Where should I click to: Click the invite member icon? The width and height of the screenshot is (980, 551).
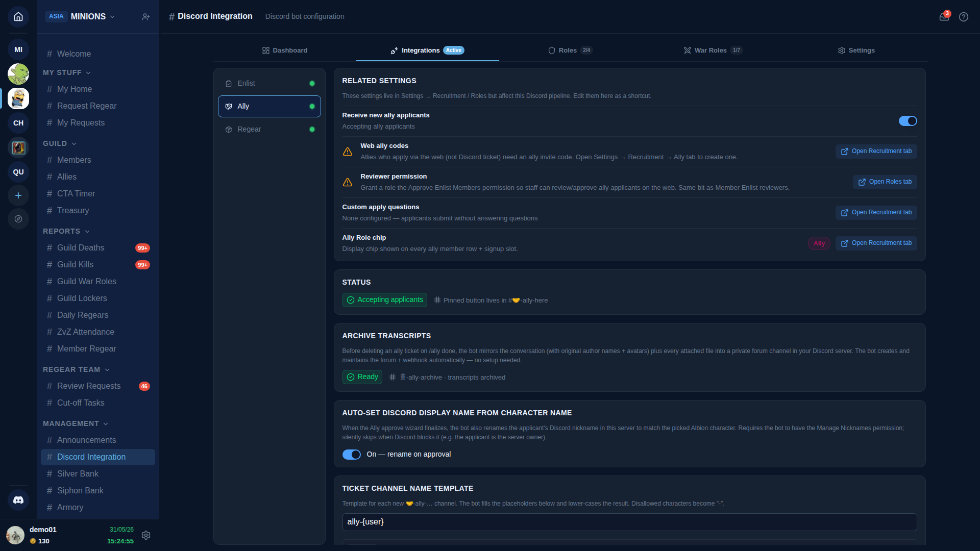point(145,17)
